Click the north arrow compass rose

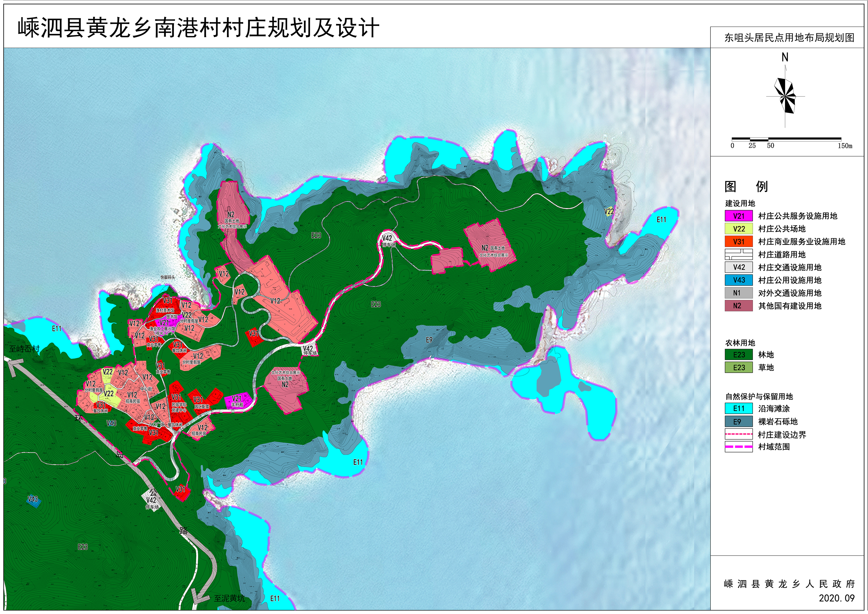point(785,96)
